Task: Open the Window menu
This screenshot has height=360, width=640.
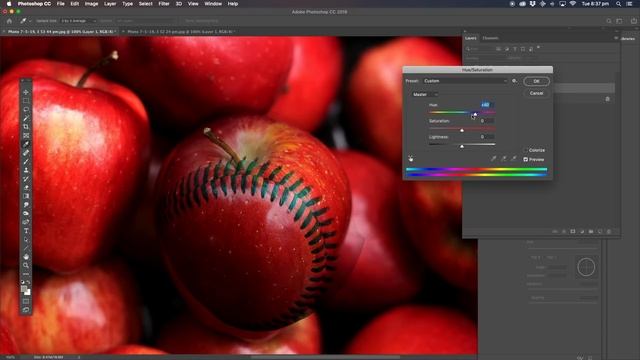Action: [x=213, y=4]
